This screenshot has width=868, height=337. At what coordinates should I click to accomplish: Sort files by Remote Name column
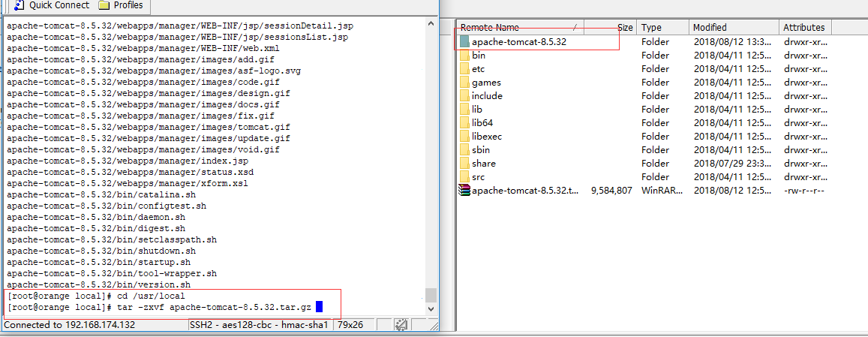click(521, 27)
